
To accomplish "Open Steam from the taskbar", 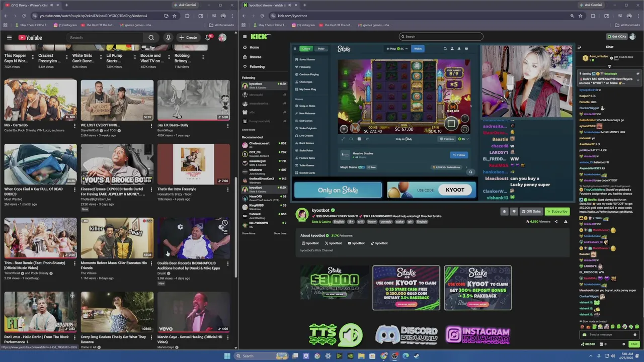I will (417, 356).
